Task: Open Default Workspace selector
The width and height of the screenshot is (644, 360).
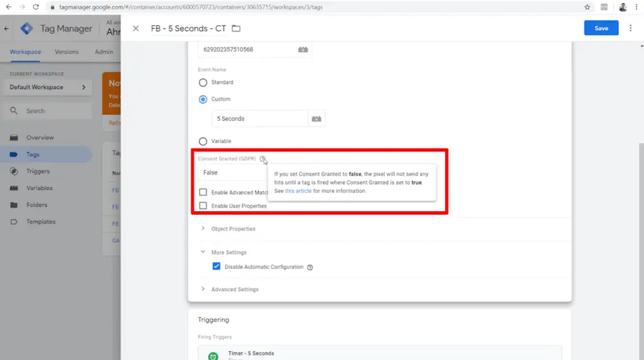Action: coord(48,87)
